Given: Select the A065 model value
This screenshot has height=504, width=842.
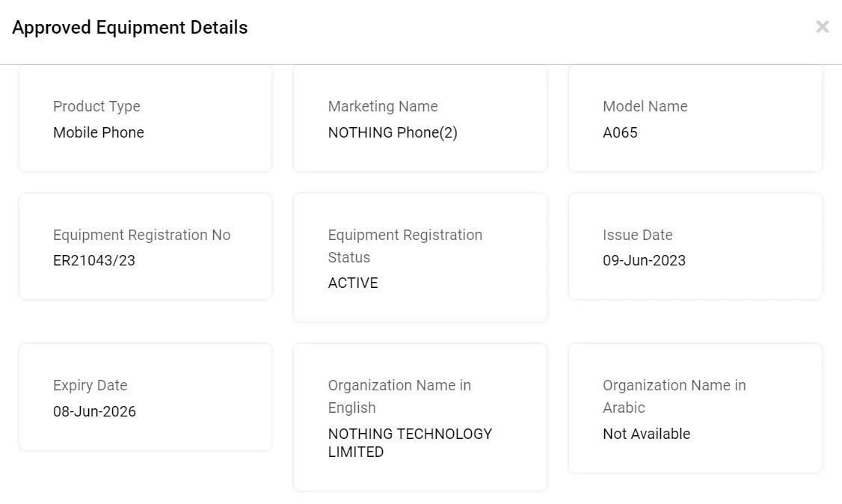Looking at the screenshot, I should [x=620, y=132].
